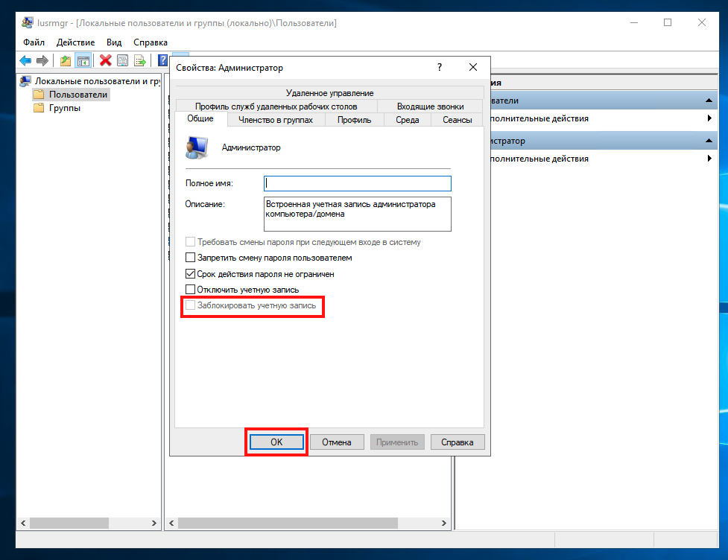Check Отключить учетную запись checkbox
Screen dimensions: 728x560
click(x=190, y=290)
